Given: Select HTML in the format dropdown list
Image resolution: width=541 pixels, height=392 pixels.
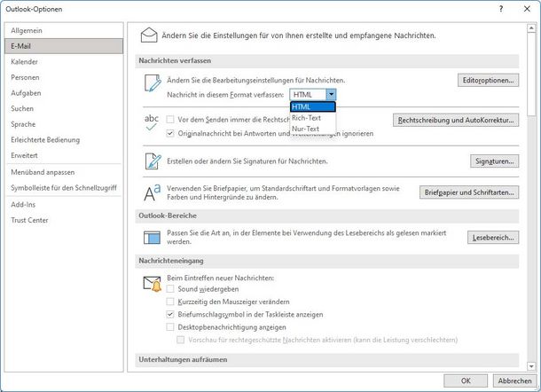Looking at the screenshot, I should click(x=312, y=107).
